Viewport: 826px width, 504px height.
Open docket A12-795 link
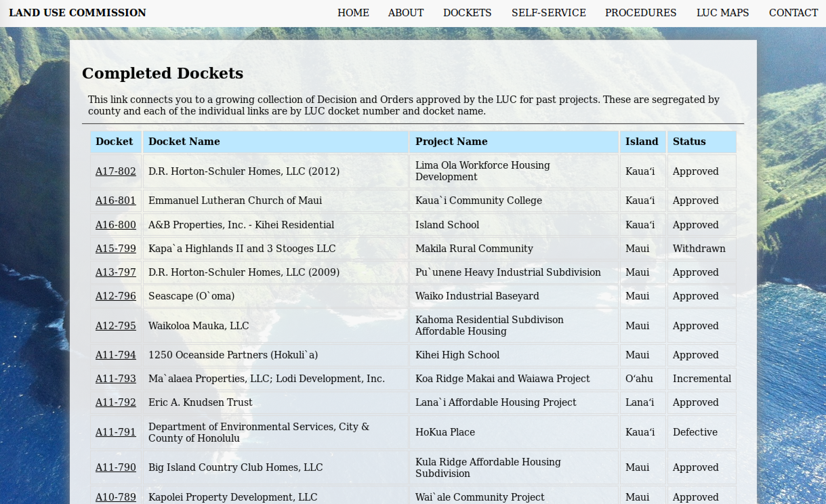[x=116, y=326]
